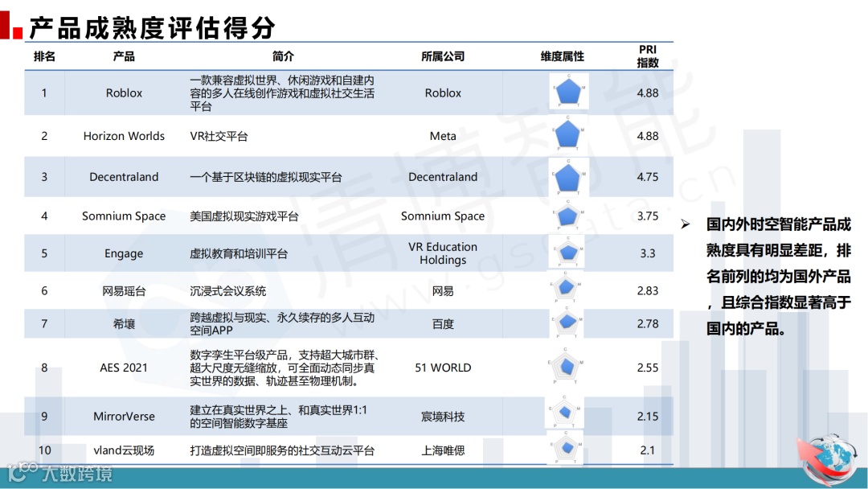Select the AES 2021 radar chart
The image size is (868, 489).
coord(566,366)
